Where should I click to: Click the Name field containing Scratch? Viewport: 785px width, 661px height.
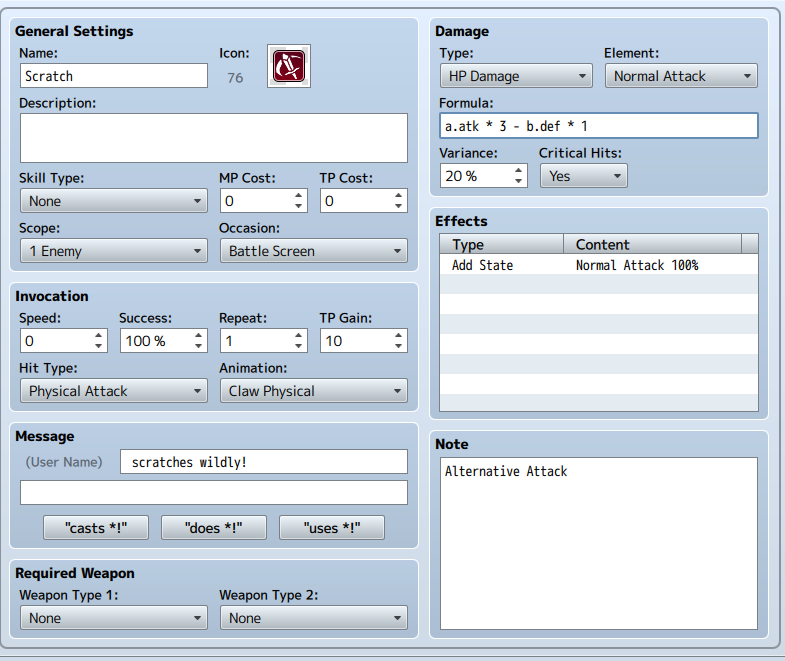coord(113,76)
